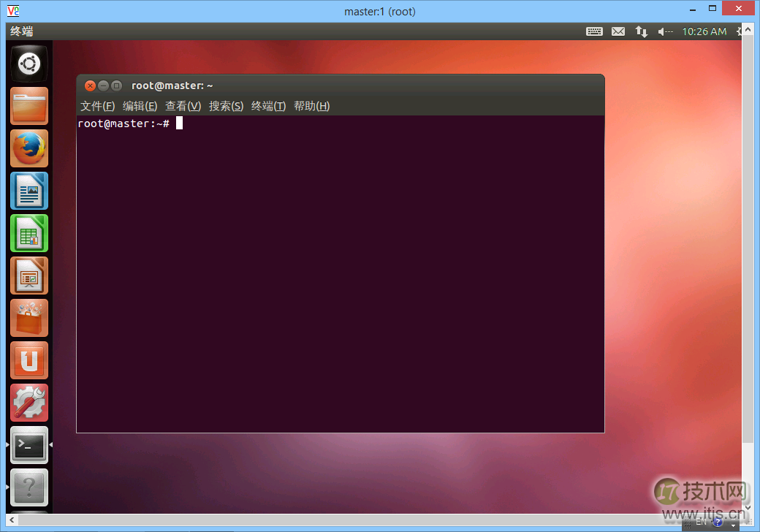Launch LibreOffice Writer from the dock

[29, 191]
